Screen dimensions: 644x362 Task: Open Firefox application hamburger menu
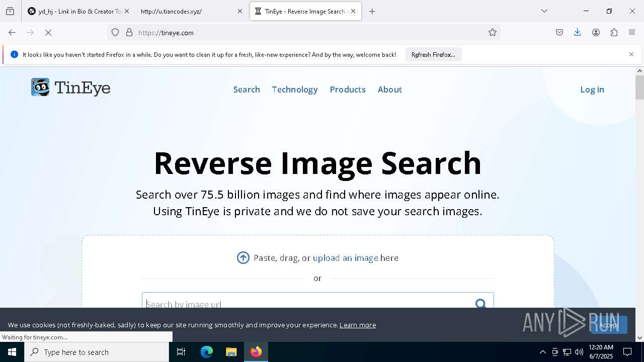pyautogui.click(x=632, y=33)
